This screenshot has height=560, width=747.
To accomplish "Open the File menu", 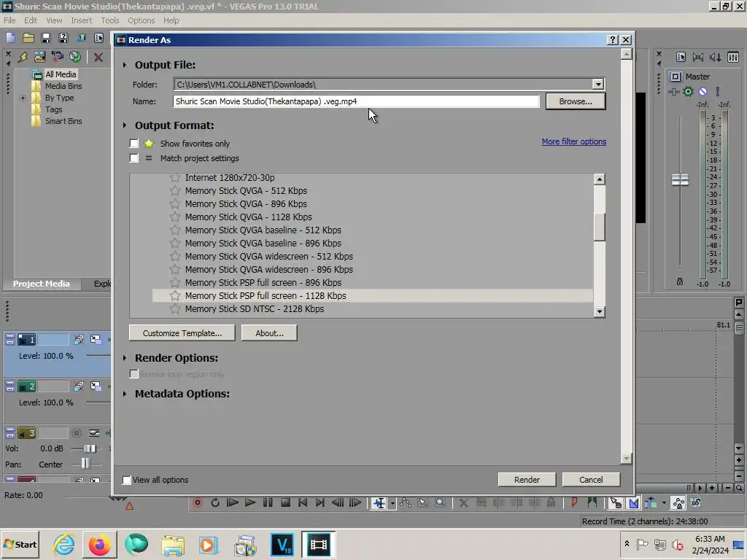I will [x=9, y=20].
